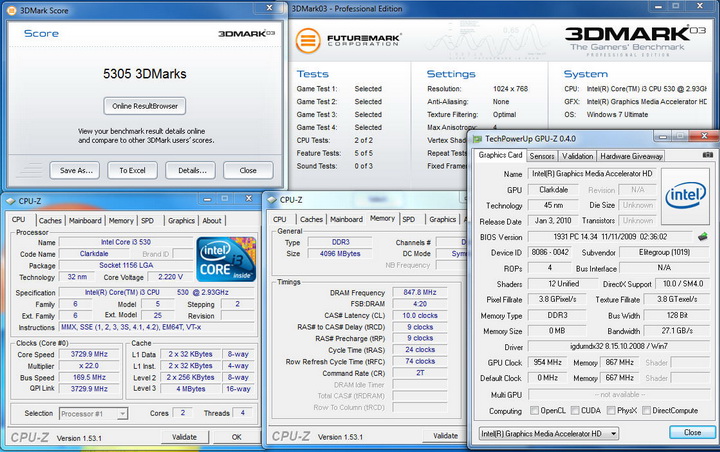Open Hardware Giveaway tab in GPU-Z
The image size is (720, 452).
pos(631,156)
